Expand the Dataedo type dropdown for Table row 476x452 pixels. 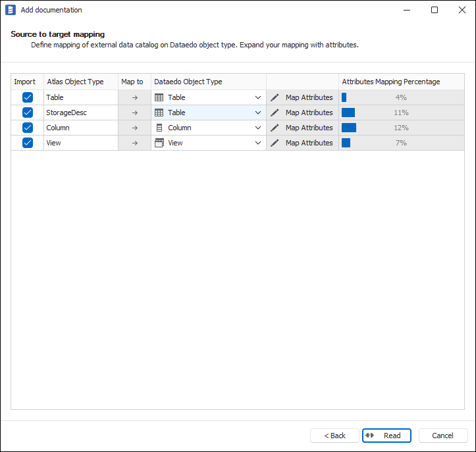(258, 97)
